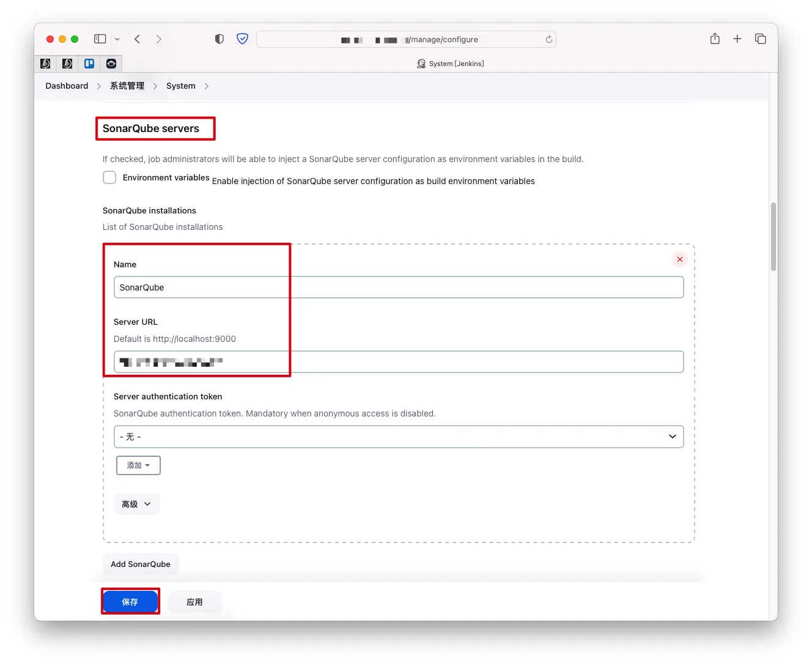
Task: Click the SonarQube servers heading
Action: point(151,128)
